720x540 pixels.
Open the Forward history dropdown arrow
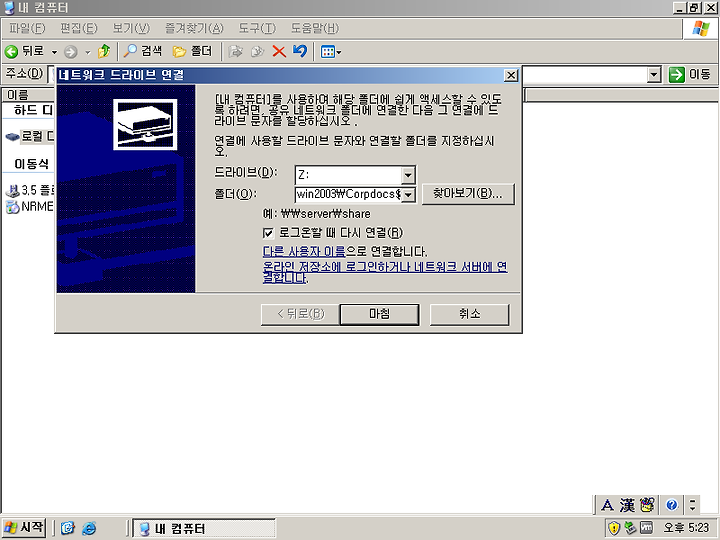(88, 52)
